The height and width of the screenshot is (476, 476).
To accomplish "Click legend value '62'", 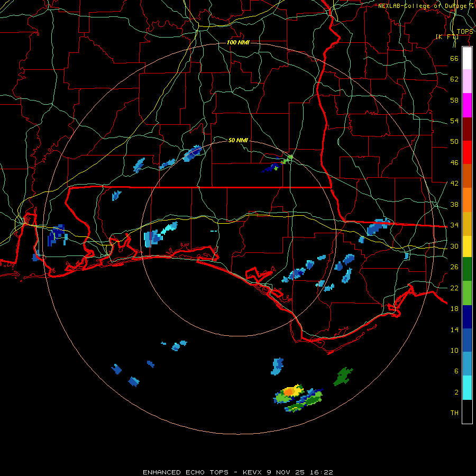I will [x=454, y=79].
